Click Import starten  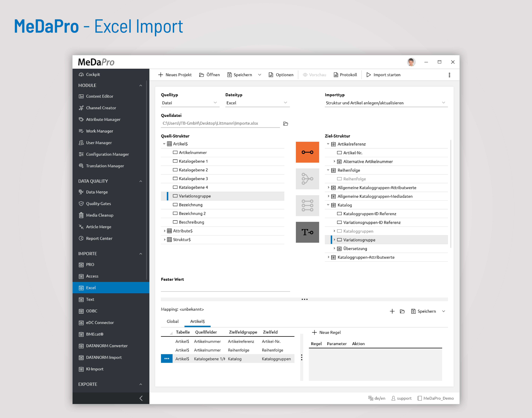[383, 75]
